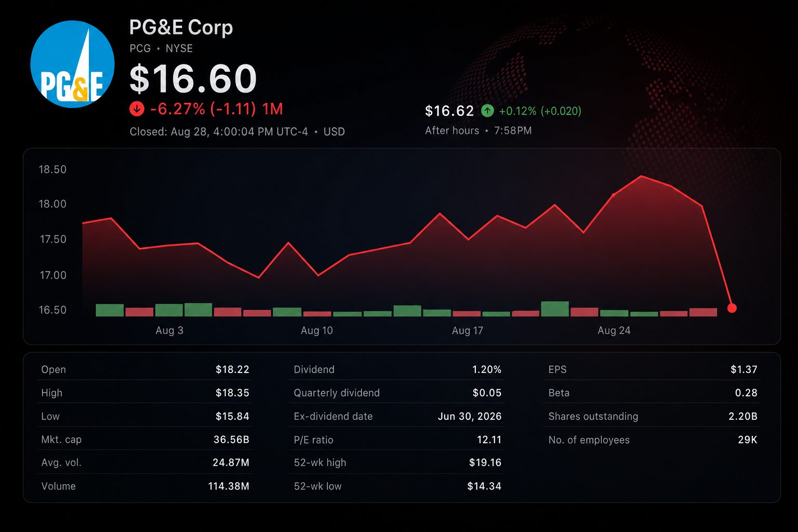This screenshot has height=532, width=798.
Task: Click the Open row label
Action: (x=54, y=369)
